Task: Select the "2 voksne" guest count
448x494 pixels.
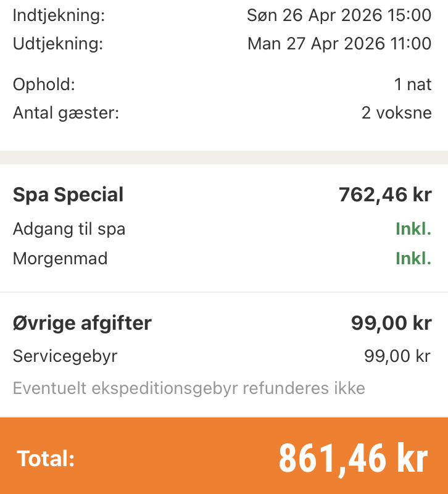Action: pos(396,113)
